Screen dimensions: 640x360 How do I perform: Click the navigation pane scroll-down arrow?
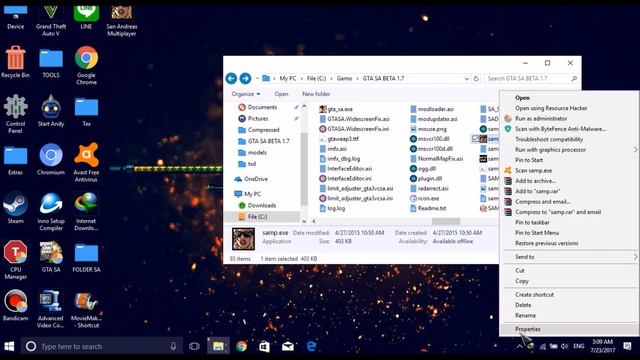pos(304,221)
